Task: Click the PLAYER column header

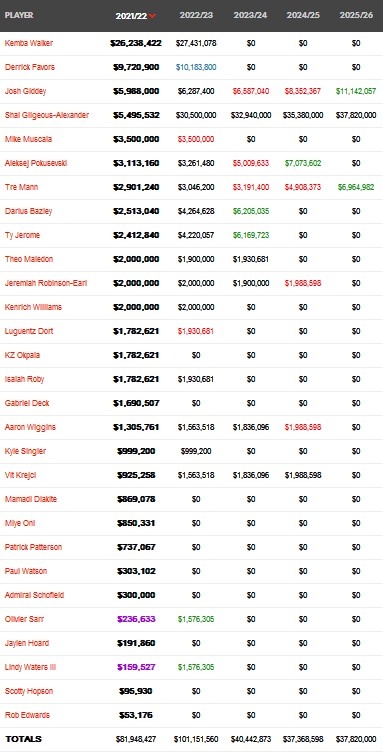Action: click(19, 15)
